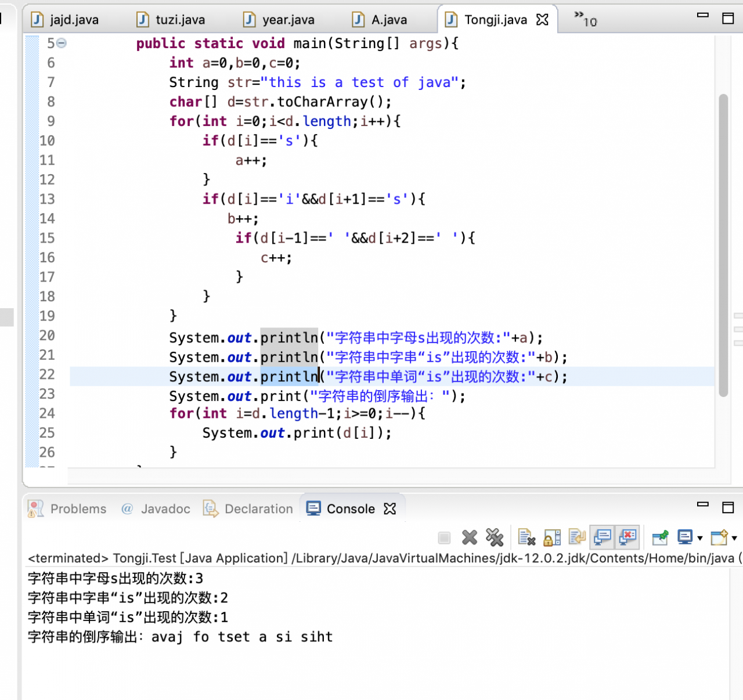
Task: Click line number 13 in the gutter
Action: click(x=47, y=199)
